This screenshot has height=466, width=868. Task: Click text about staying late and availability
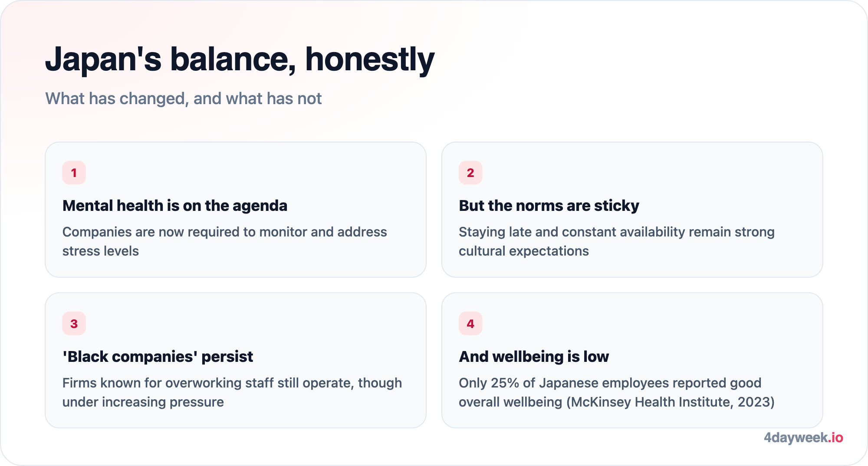[x=617, y=241]
